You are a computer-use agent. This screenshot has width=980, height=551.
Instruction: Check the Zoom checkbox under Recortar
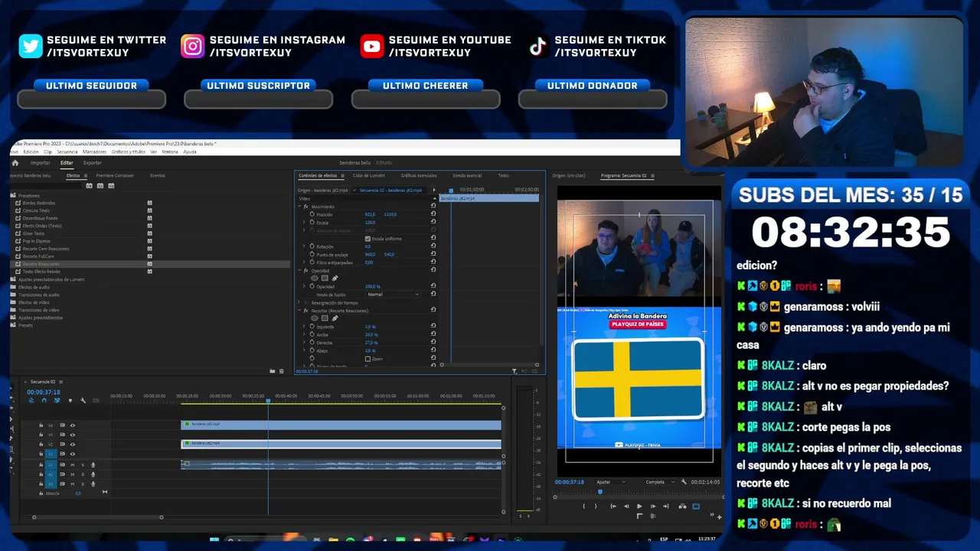[367, 359]
